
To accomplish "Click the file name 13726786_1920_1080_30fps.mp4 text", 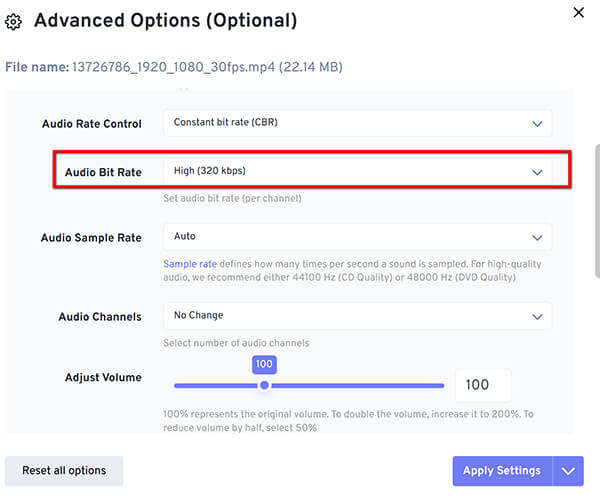I will (173, 67).
